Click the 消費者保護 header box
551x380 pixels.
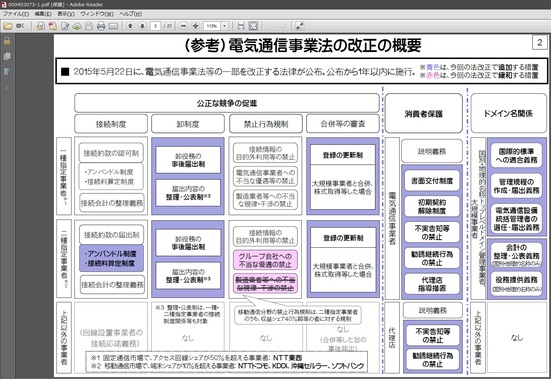coord(423,113)
